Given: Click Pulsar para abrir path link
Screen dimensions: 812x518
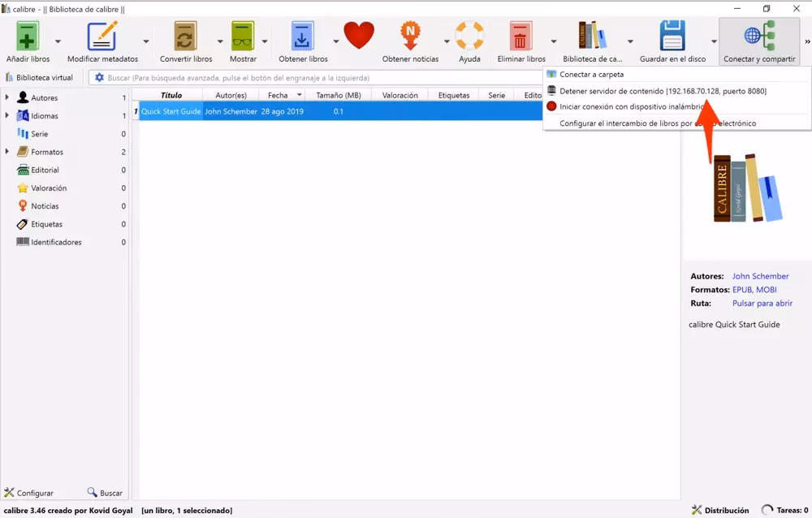Looking at the screenshot, I should (762, 303).
